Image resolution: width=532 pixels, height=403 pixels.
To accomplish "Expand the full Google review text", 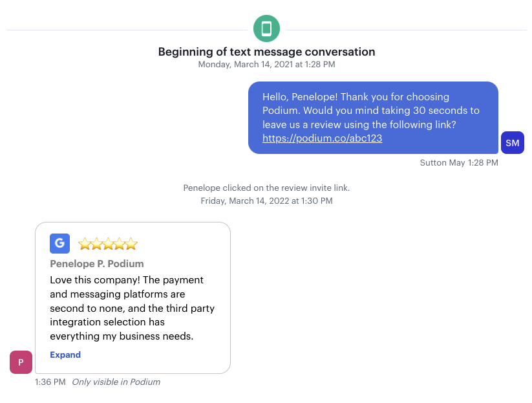I will click(x=65, y=354).
